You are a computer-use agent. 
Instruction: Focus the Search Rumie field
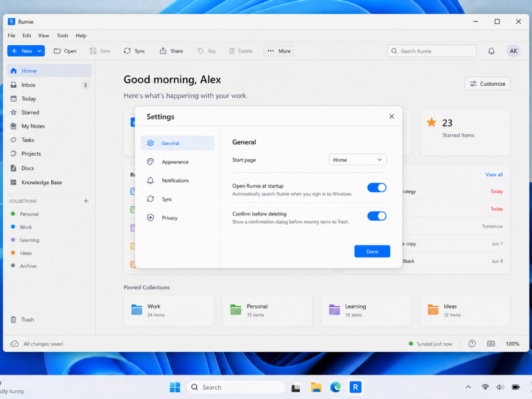[432, 51]
